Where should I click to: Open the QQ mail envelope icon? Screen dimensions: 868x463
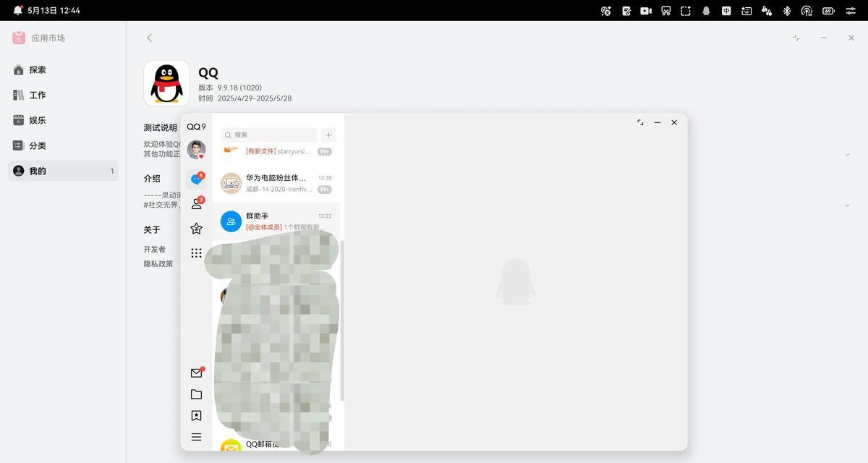tap(196, 373)
